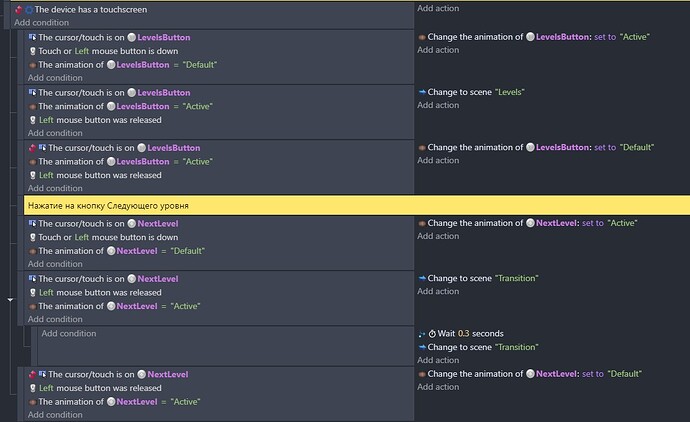690x422 pixels.
Task: Click NextLevel object icon in set to "Active" action
Action: tap(530, 223)
